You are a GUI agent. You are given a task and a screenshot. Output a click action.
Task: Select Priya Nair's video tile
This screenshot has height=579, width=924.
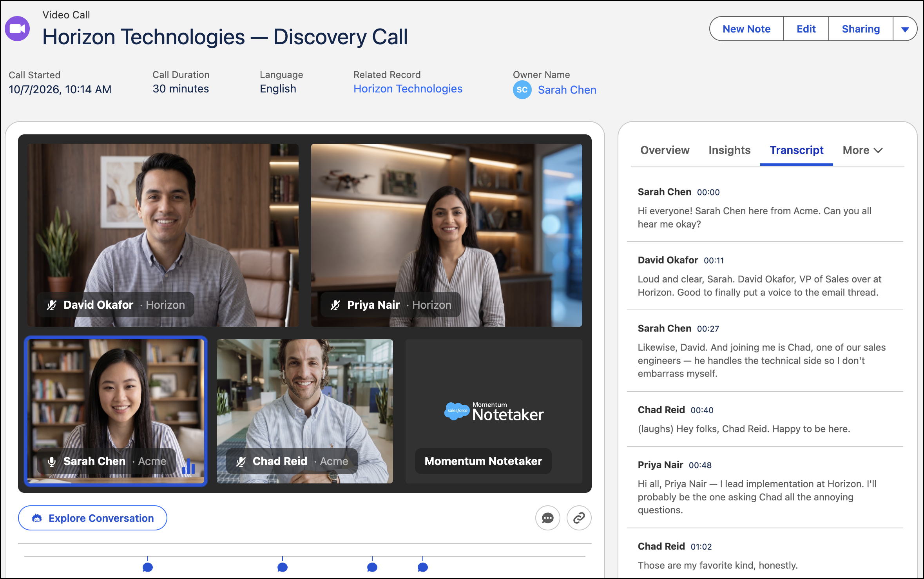[x=446, y=235]
